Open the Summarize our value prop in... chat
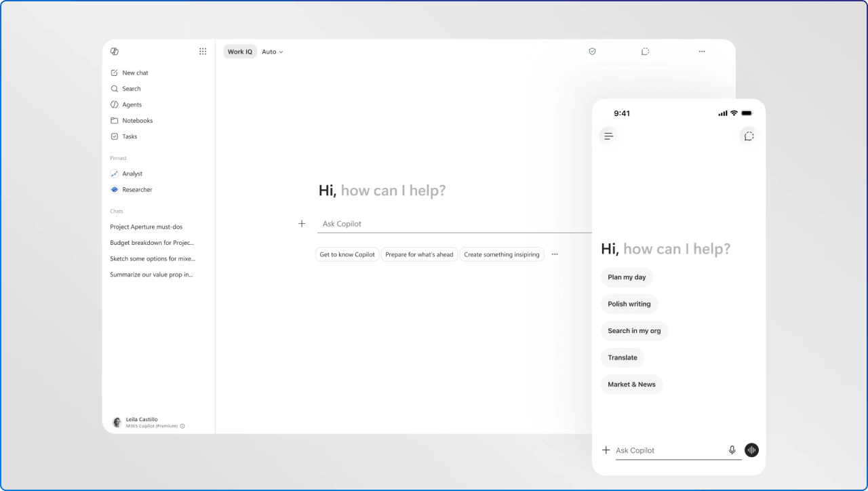This screenshot has height=491, width=868. point(152,275)
